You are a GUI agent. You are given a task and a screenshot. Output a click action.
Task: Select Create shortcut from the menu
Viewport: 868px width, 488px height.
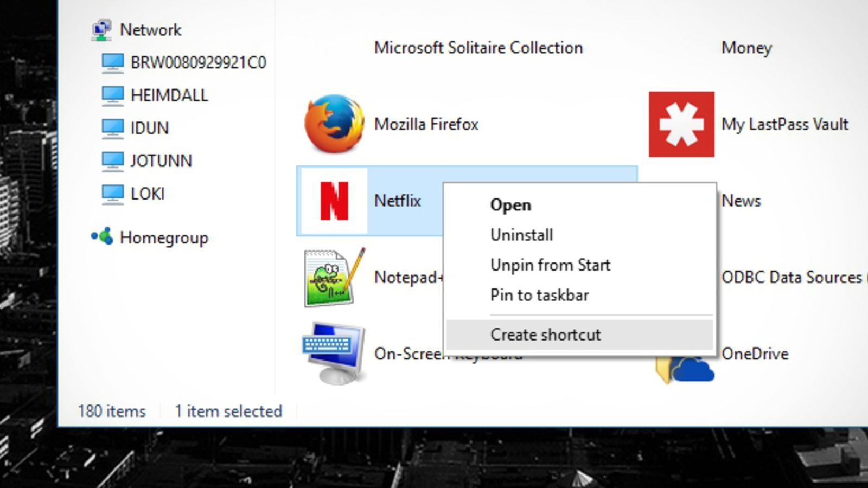pos(545,334)
